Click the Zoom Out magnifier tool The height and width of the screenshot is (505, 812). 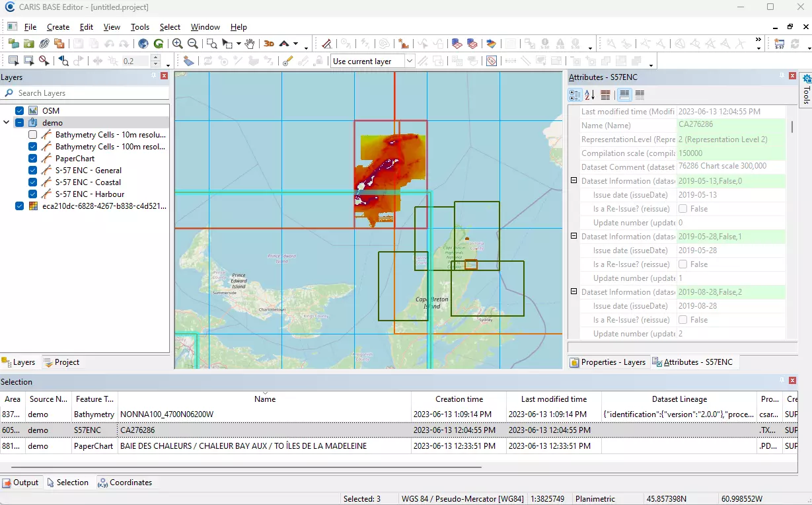192,44
